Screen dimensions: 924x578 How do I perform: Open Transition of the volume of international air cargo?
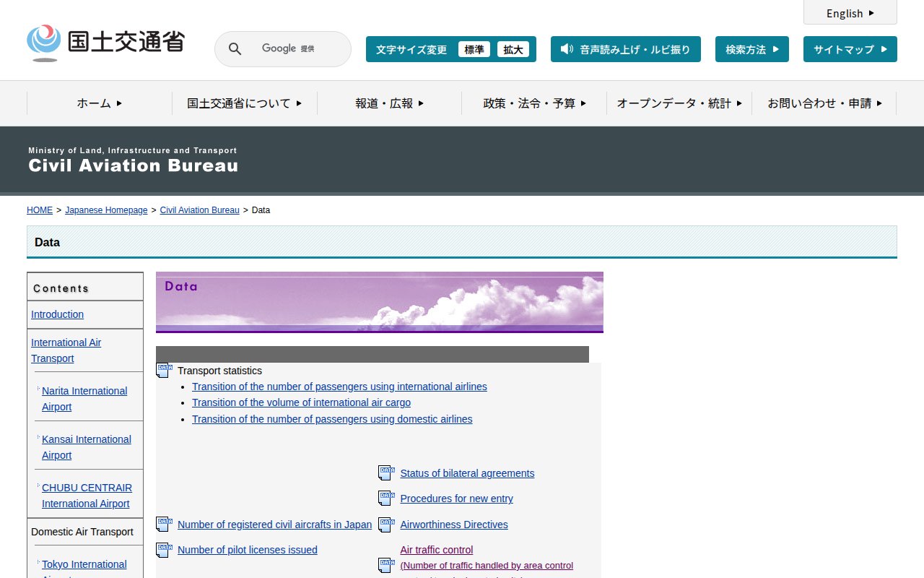coord(301,402)
